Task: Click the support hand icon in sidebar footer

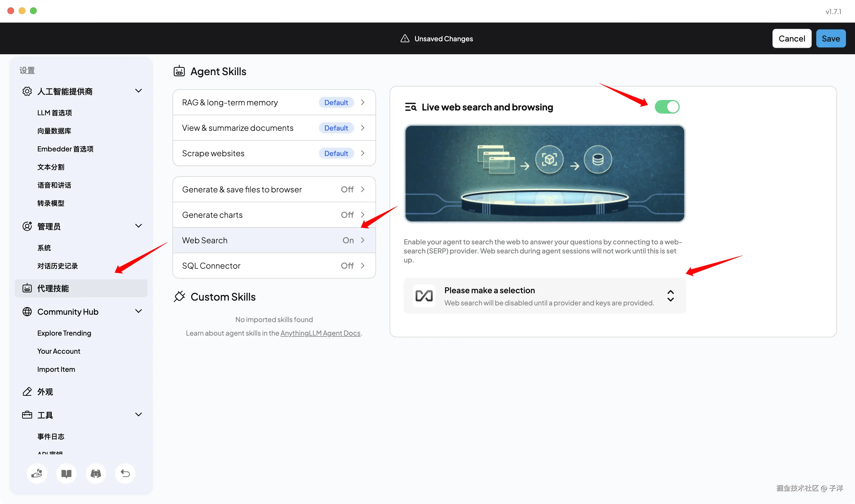Action: click(37, 473)
